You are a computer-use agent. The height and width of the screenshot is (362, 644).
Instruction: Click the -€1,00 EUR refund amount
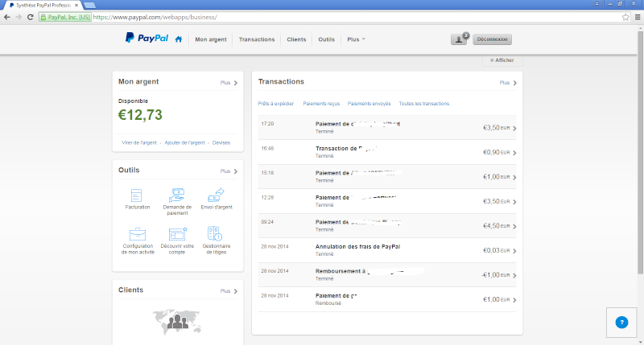[495, 275]
